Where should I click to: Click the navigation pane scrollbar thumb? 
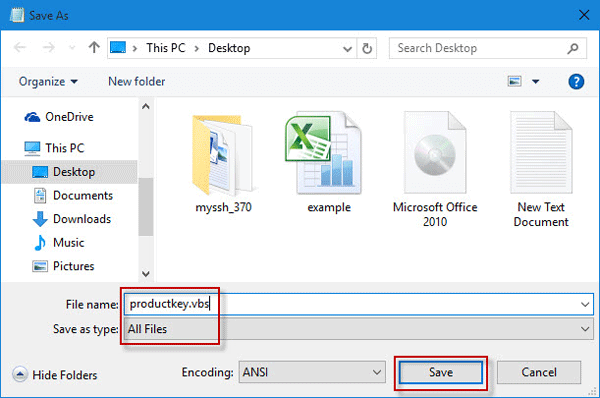(x=146, y=207)
